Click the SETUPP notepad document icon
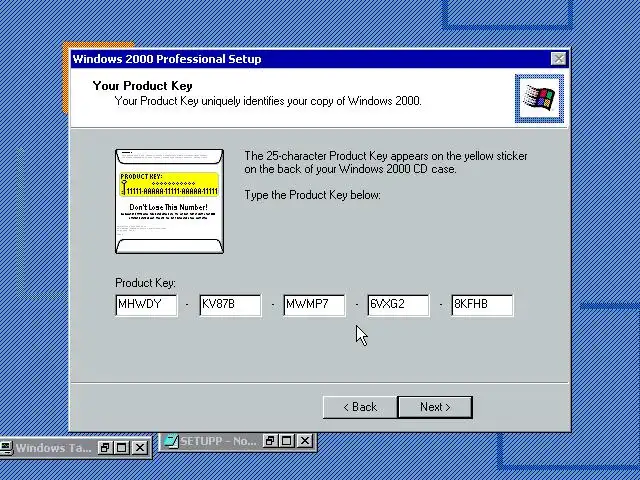640x480 pixels. click(171, 441)
